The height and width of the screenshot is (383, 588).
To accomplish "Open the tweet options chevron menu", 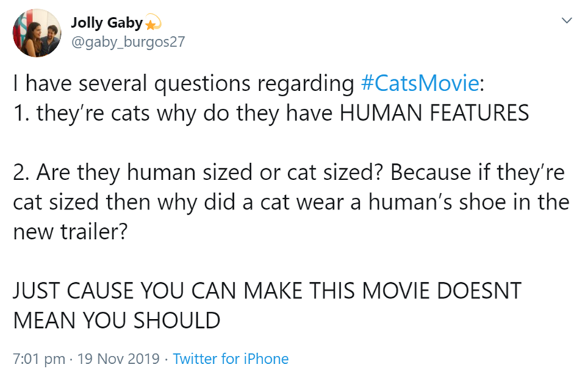I will (565, 23).
